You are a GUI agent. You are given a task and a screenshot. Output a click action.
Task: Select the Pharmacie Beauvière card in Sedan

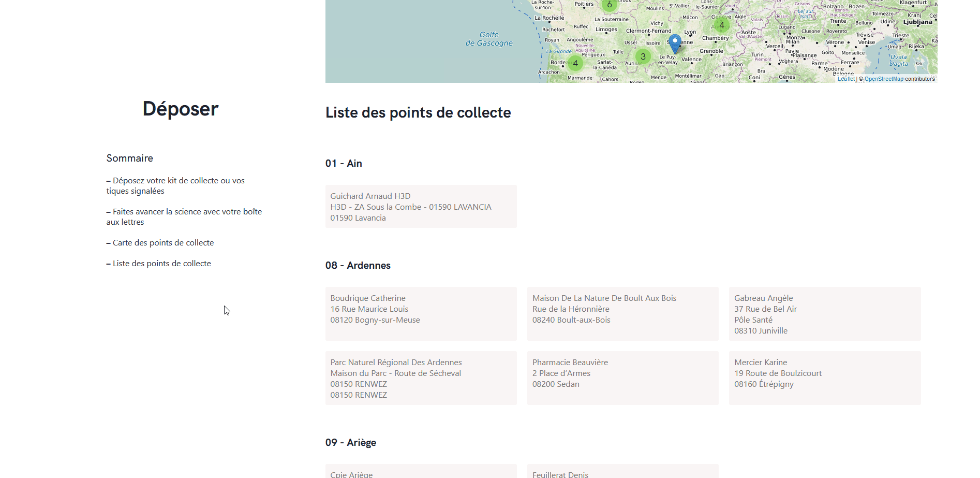(x=622, y=378)
